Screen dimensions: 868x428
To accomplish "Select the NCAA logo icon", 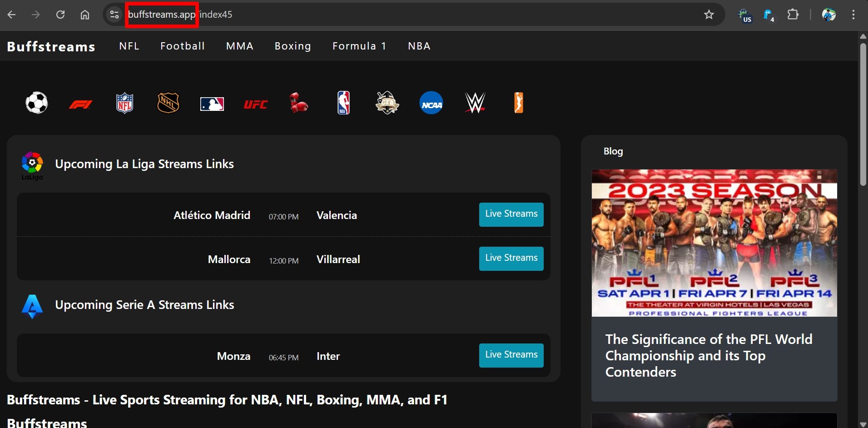I will [x=431, y=103].
